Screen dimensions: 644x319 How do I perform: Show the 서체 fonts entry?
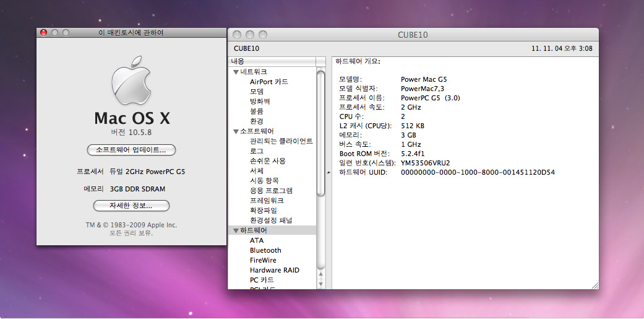coord(256,171)
